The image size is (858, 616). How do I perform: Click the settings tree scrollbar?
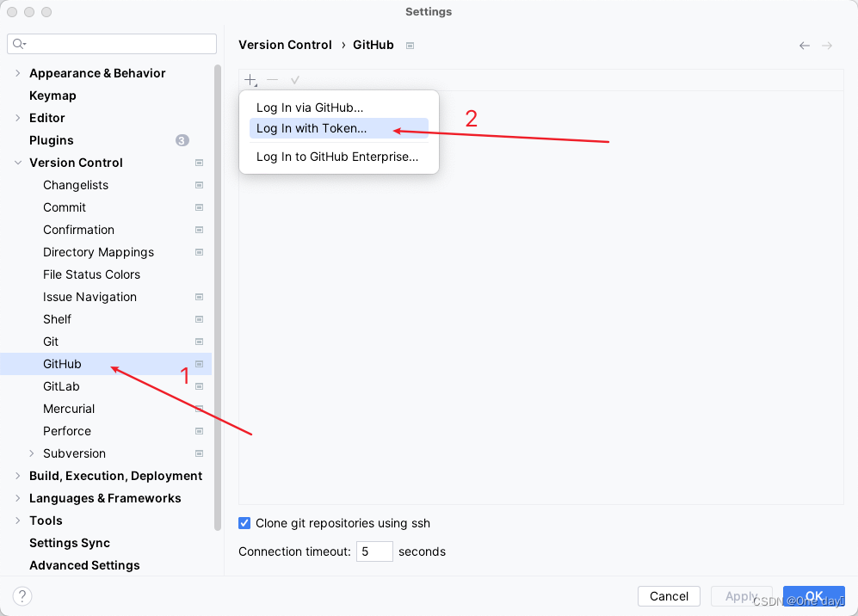[218, 299]
